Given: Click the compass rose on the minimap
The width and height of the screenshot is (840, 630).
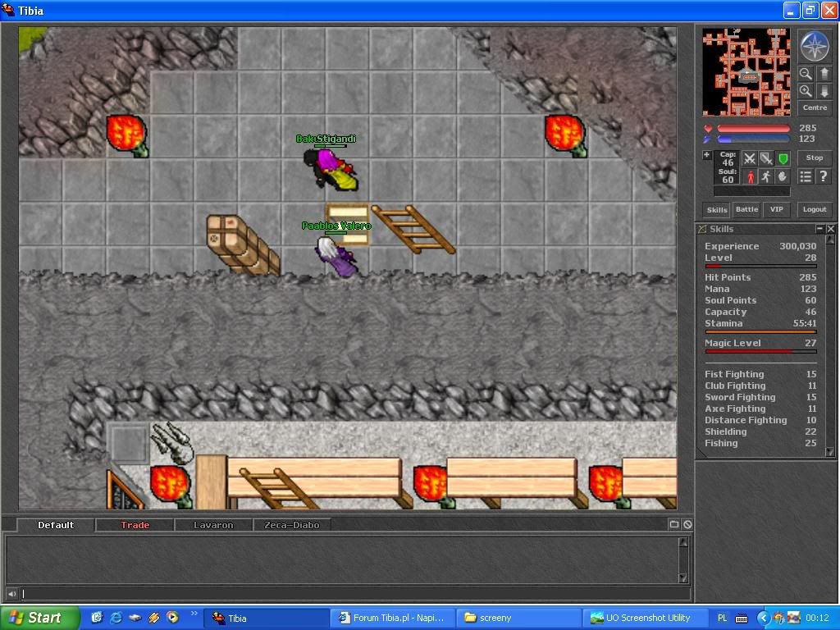Looking at the screenshot, I should tap(815, 47).
